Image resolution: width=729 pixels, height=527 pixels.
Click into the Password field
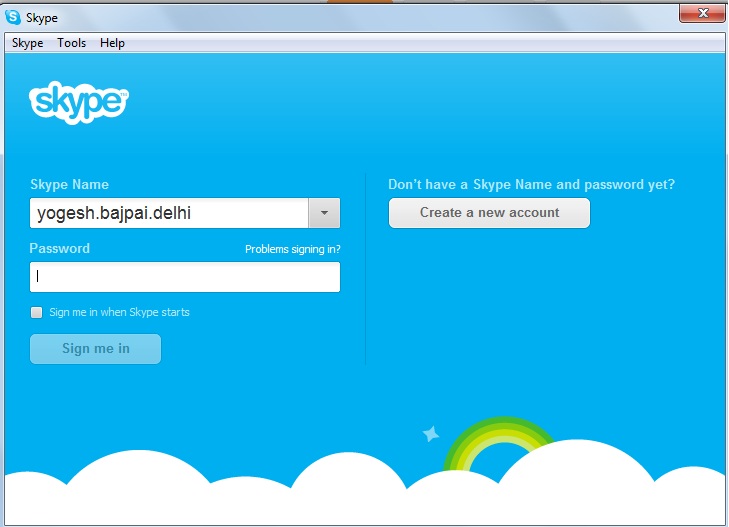point(185,277)
